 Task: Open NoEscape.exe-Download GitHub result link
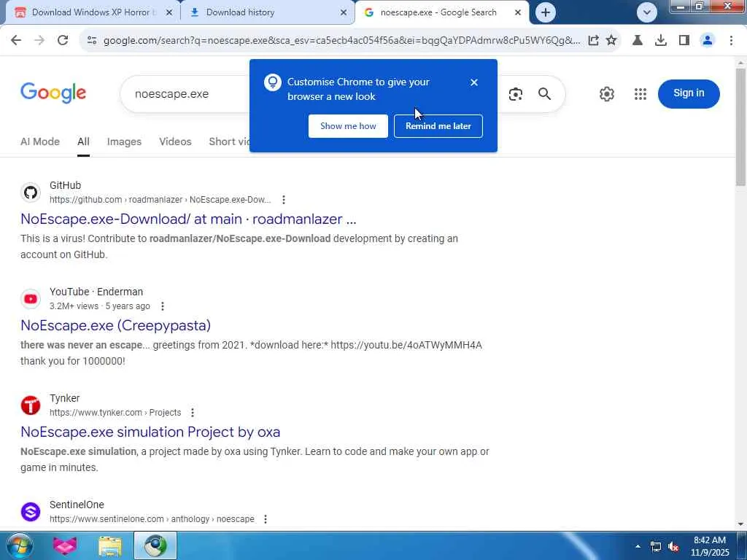(188, 219)
